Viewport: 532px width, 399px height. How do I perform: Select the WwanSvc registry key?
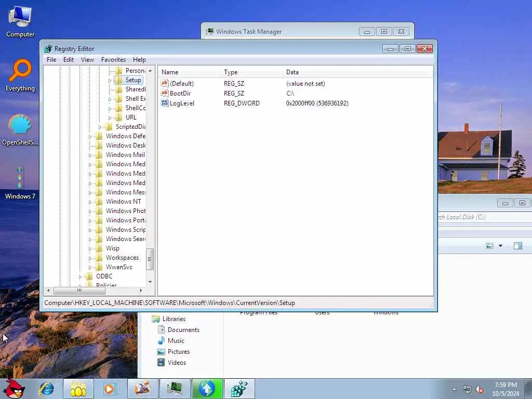pyautogui.click(x=119, y=267)
